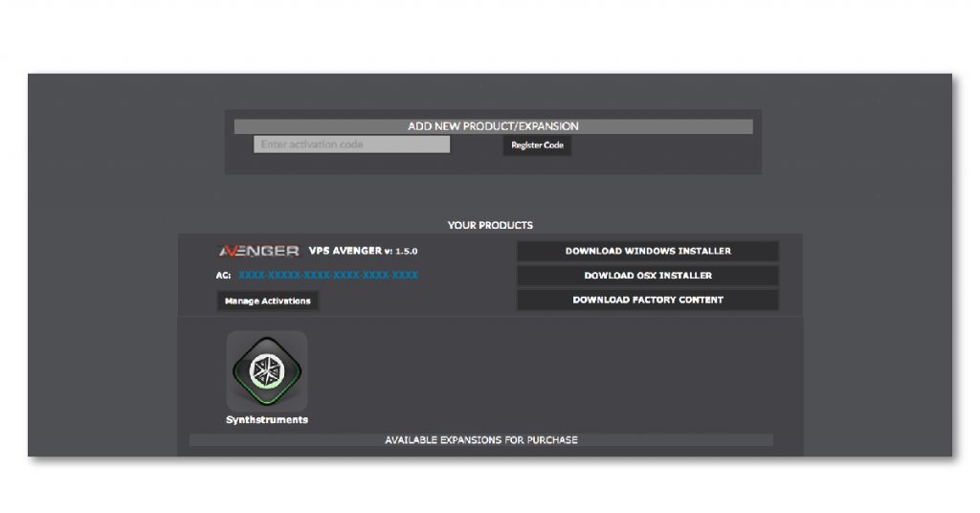Click the blue activation code link
This screenshot has height=513, width=980.
pyautogui.click(x=328, y=276)
